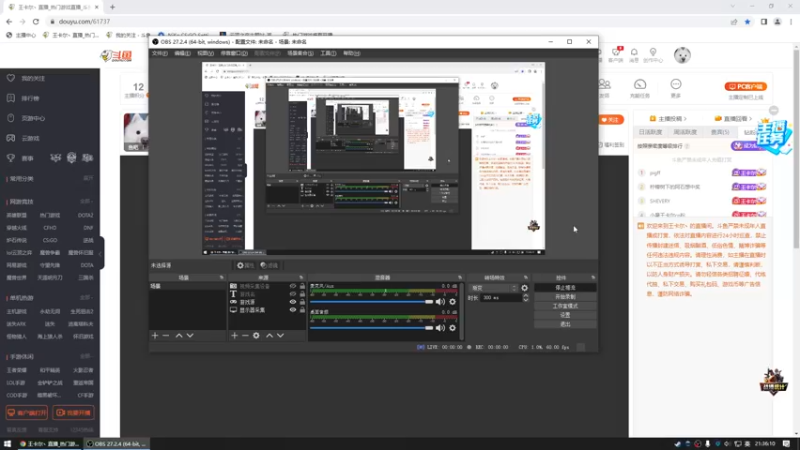Click source Properties gear button in OBS toolbar
Screen dimensions: 800x450
coord(245,265)
